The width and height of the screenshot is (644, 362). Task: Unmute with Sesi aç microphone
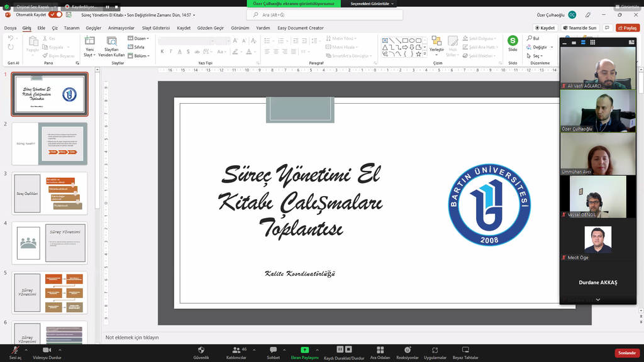[x=15, y=353]
